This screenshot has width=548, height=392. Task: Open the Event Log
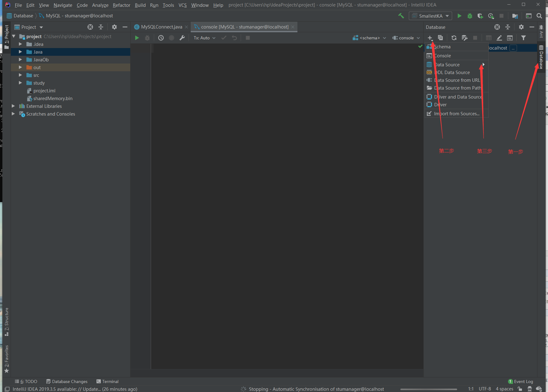[x=520, y=381]
